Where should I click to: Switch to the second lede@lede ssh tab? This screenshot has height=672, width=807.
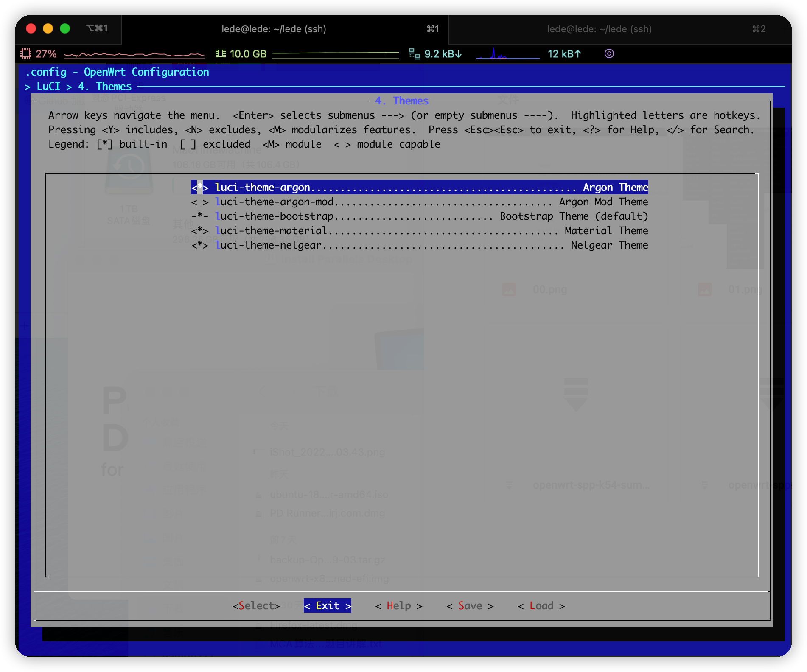click(x=619, y=29)
